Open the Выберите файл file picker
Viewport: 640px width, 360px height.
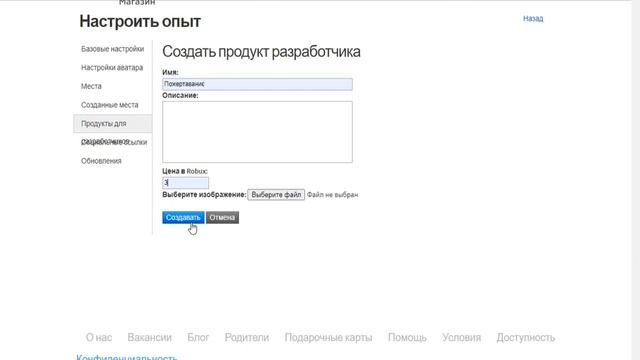276,195
